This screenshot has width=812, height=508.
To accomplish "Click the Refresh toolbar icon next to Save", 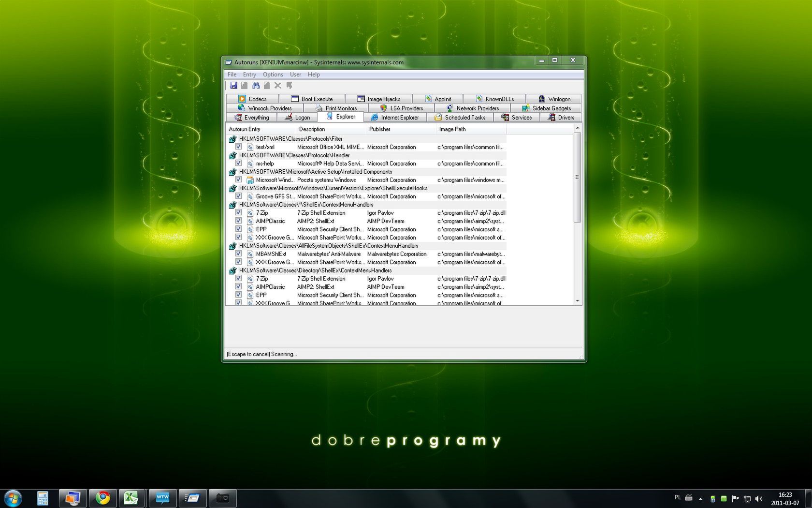I will point(245,86).
